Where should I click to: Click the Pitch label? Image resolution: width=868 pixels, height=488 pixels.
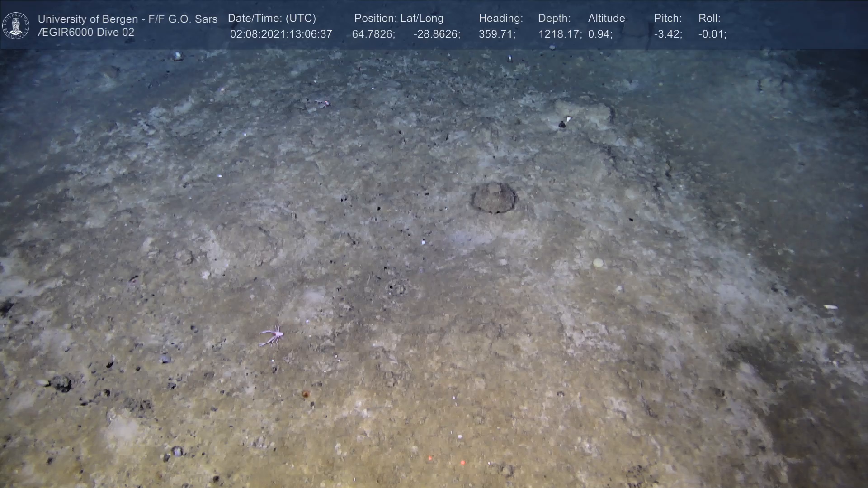tap(668, 19)
